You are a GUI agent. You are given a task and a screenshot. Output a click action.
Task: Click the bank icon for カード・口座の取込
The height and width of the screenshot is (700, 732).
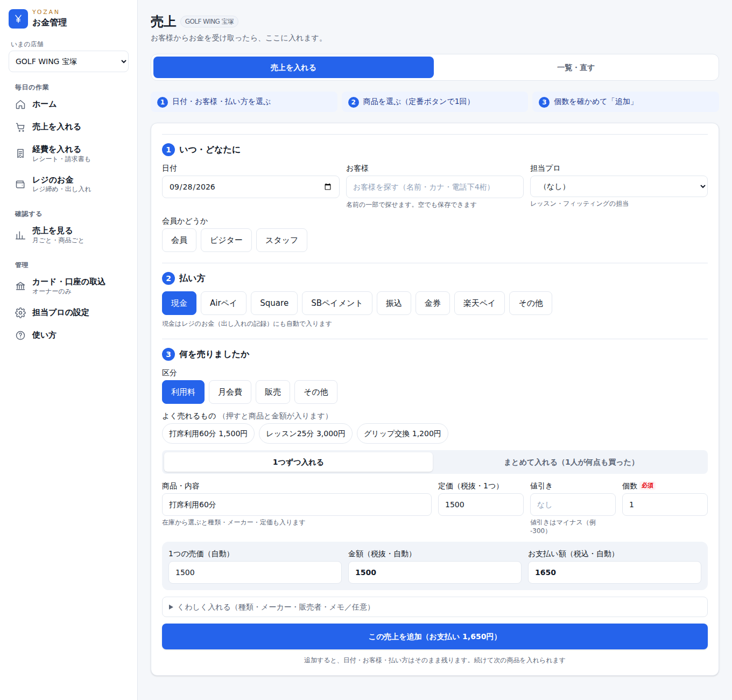[x=20, y=286]
